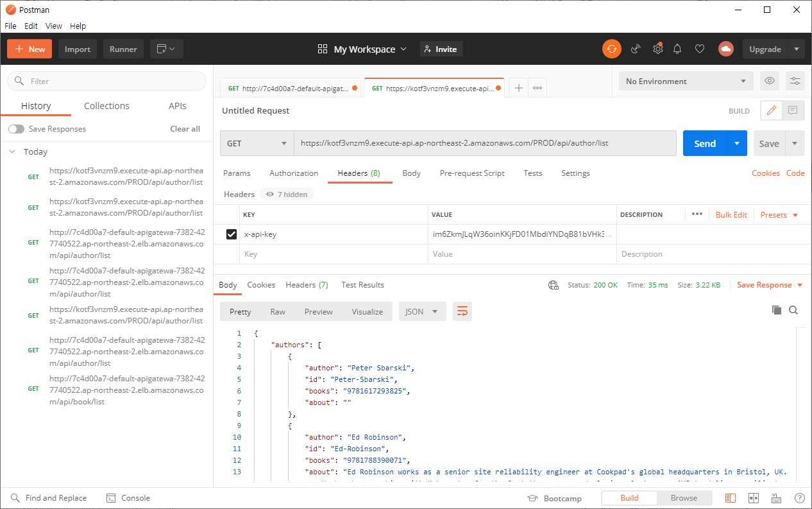Open the Pre-request Script tab

(x=472, y=173)
